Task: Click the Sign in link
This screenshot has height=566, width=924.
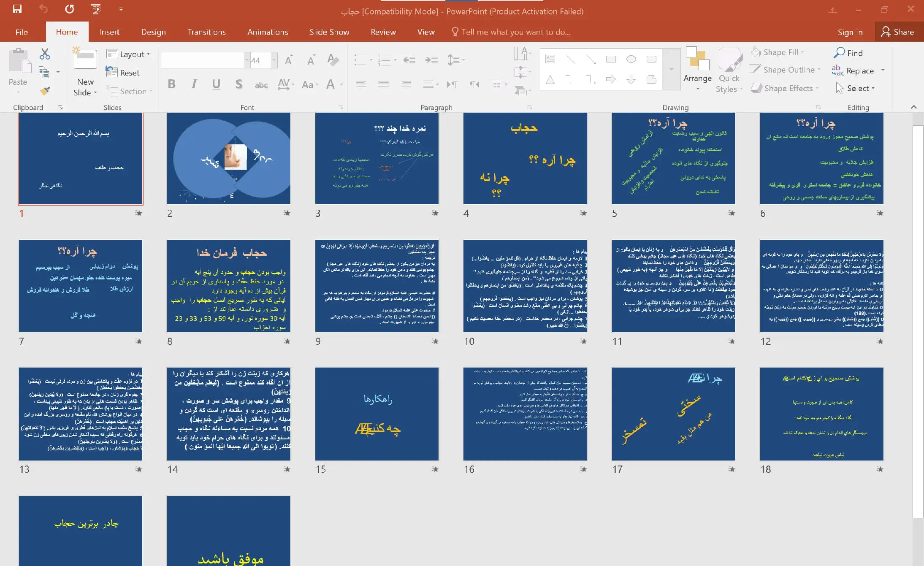Action: tap(850, 32)
